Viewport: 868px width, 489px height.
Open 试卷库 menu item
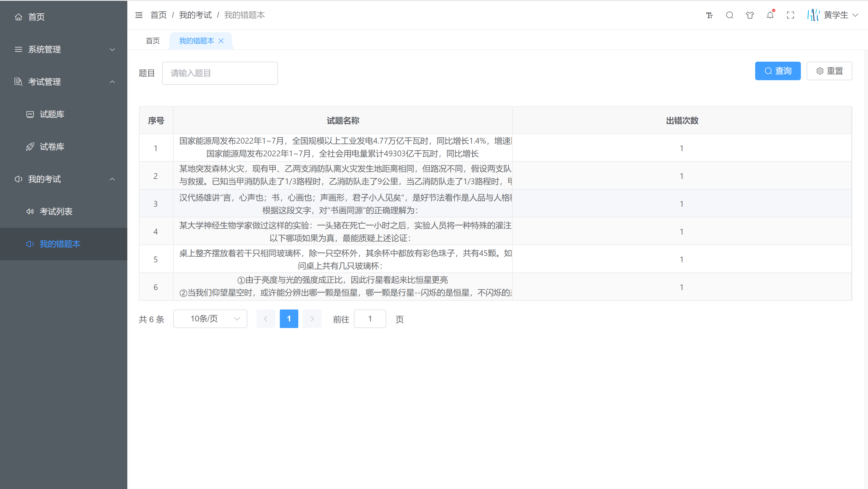point(63,147)
